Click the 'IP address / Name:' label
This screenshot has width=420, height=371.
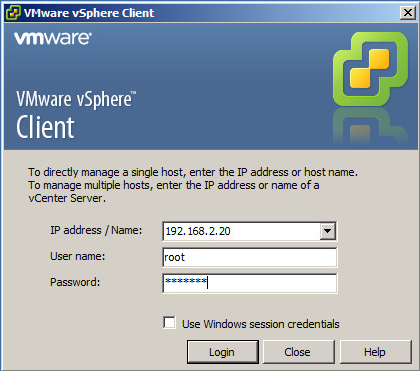[x=96, y=230]
